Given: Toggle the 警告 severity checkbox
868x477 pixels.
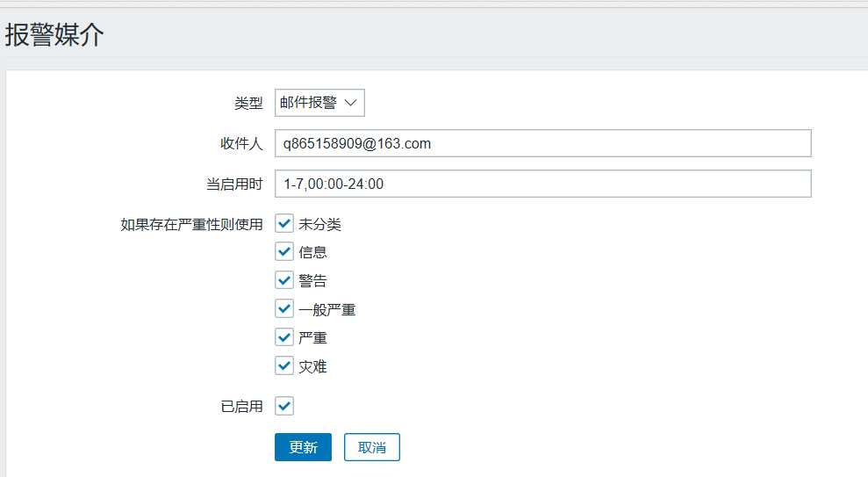Looking at the screenshot, I should (284, 279).
